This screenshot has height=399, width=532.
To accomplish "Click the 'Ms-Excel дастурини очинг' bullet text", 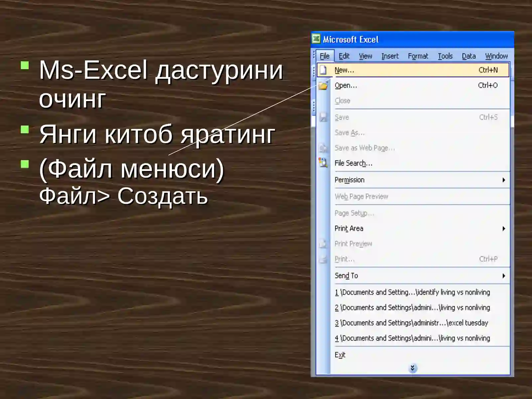I will click(161, 84).
